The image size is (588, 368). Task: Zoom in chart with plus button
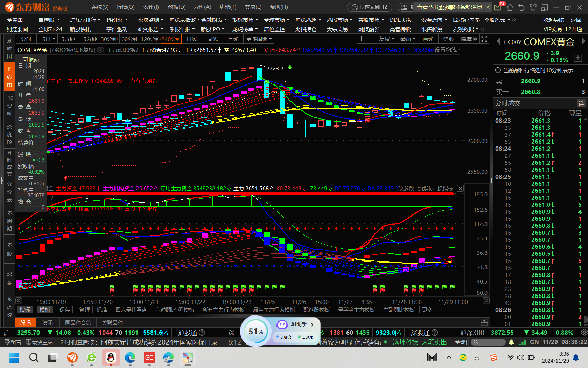(362, 39)
